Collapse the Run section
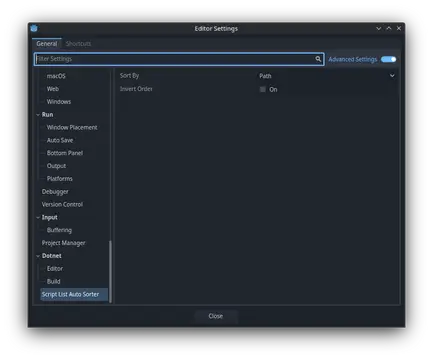The height and width of the screenshot is (360, 433). (x=38, y=115)
